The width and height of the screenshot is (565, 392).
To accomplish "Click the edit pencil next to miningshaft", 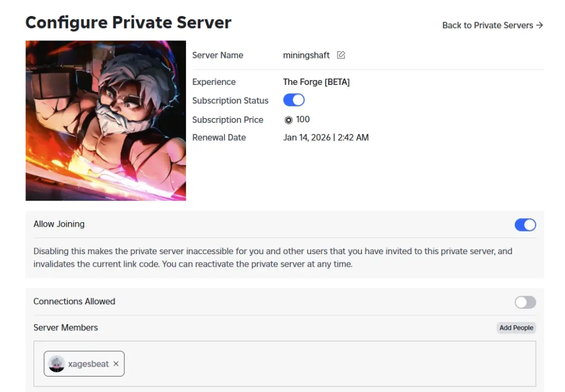I will point(341,55).
